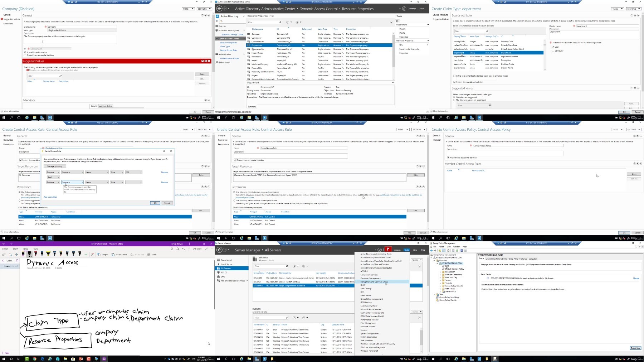
Task: Activate Ink to Shape in OneNote
Action: click(119, 255)
